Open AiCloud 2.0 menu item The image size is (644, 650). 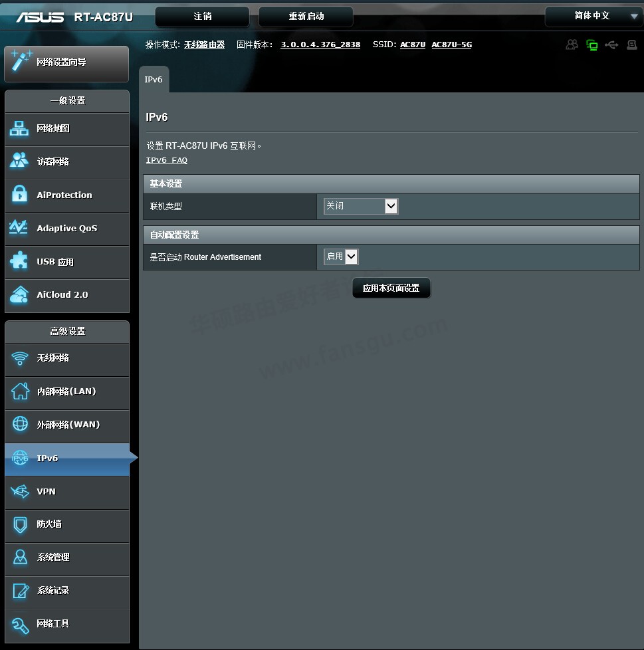[67, 296]
